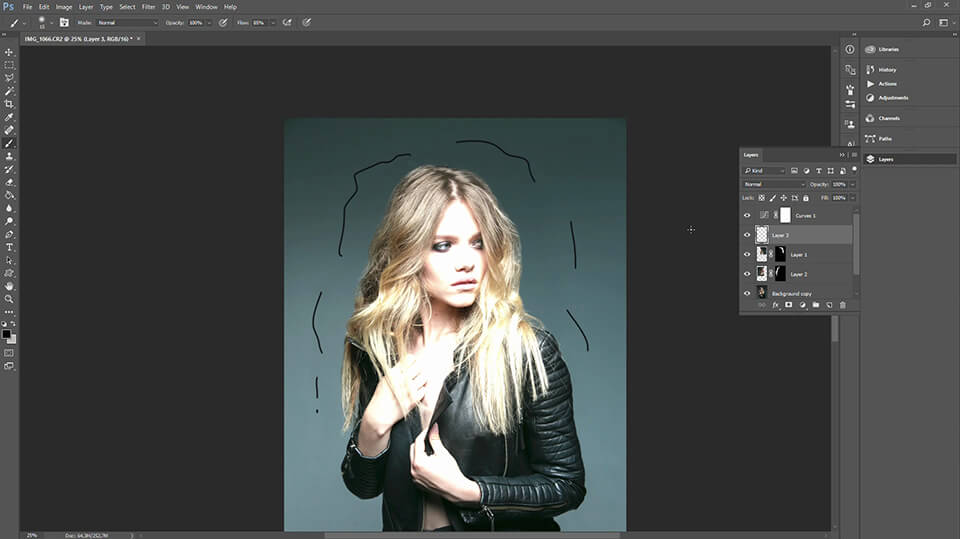Open the brush Mode dropdown
Viewport: 960px width, 539px height.
[127, 23]
